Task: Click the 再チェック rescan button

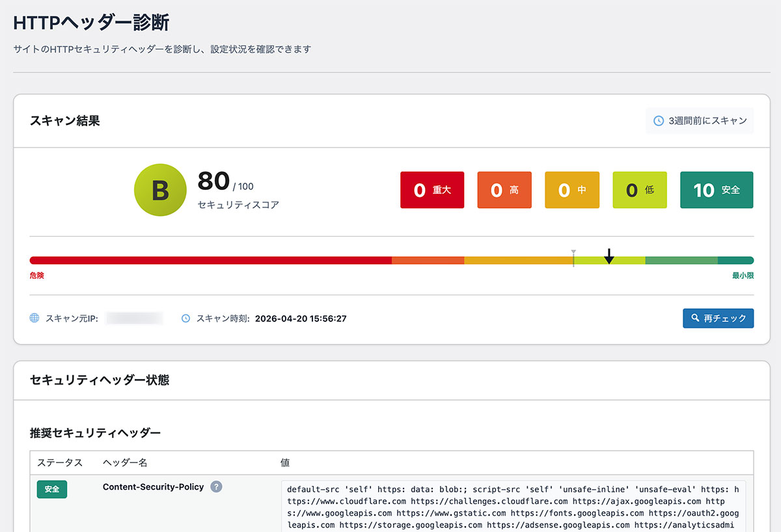Action: pyautogui.click(x=718, y=318)
